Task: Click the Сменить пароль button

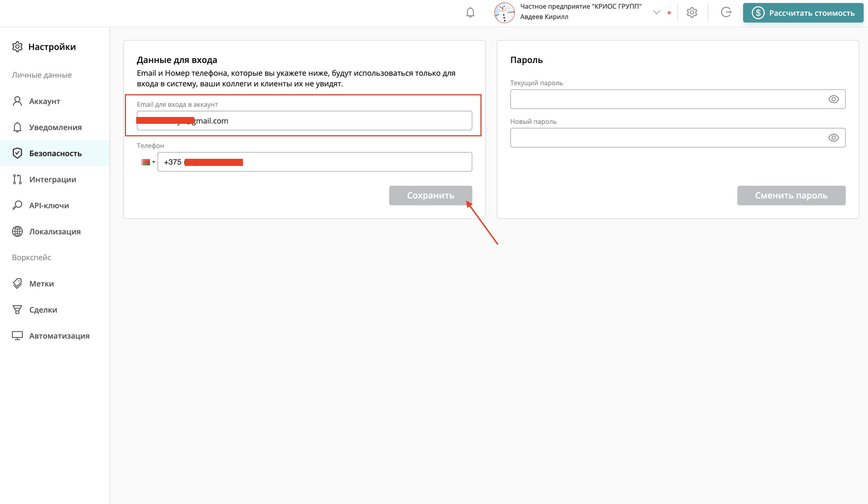Action: 791,195
